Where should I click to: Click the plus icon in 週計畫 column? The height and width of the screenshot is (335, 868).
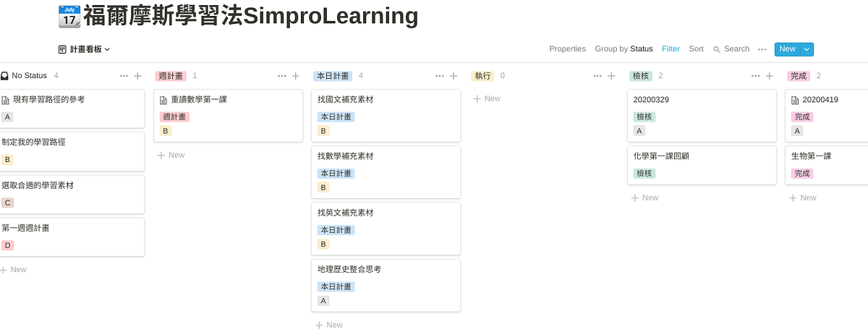(x=295, y=76)
